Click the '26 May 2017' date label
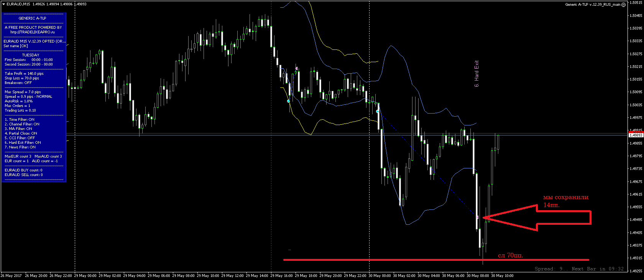This screenshot has width=644, height=280. (11, 276)
